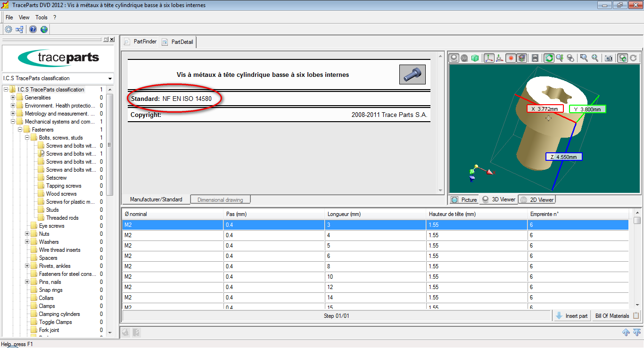Select the M2 row with Longueur 8

tap(375, 266)
